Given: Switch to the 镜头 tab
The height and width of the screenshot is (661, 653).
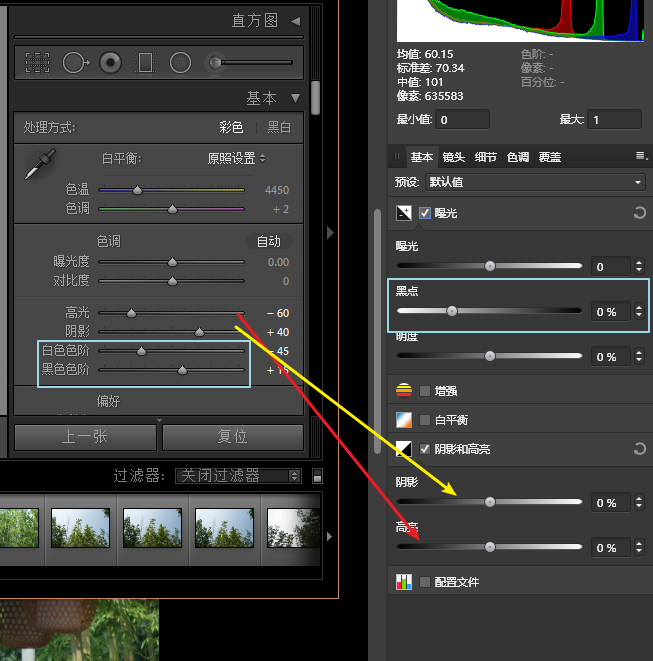Looking at the screenshot, I should [453, 157].
